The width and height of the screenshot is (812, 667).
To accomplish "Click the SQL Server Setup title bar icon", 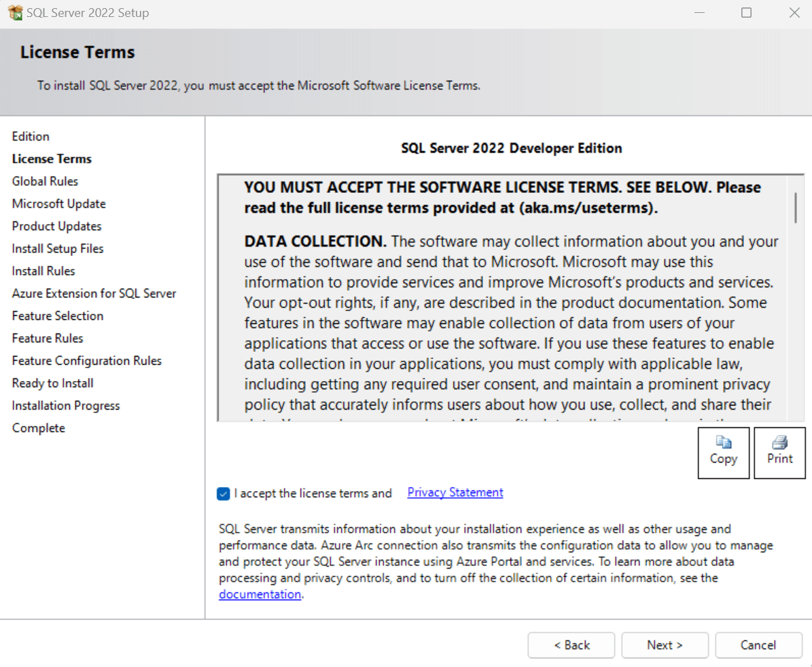I will pos(16,12).
